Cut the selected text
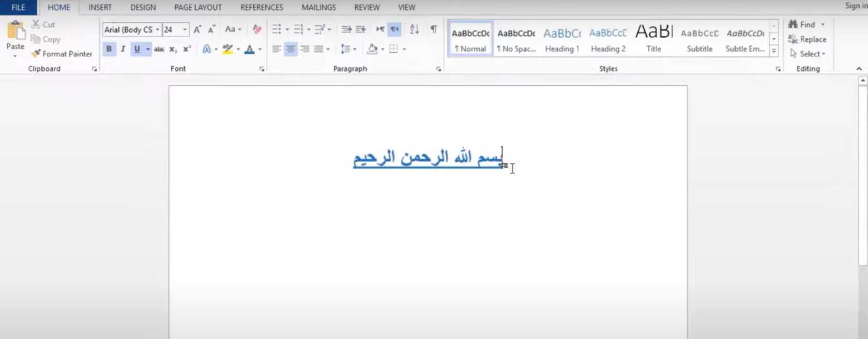 (43, 24)
